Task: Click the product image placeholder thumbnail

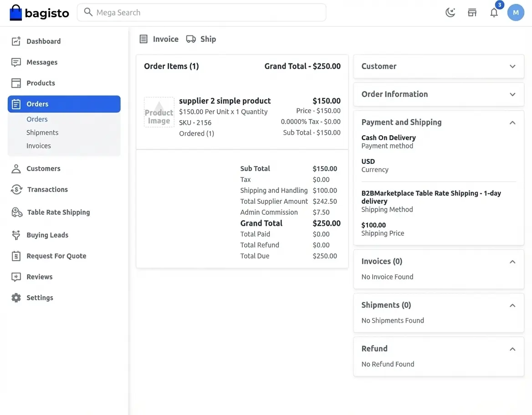Action: point(159,112)
